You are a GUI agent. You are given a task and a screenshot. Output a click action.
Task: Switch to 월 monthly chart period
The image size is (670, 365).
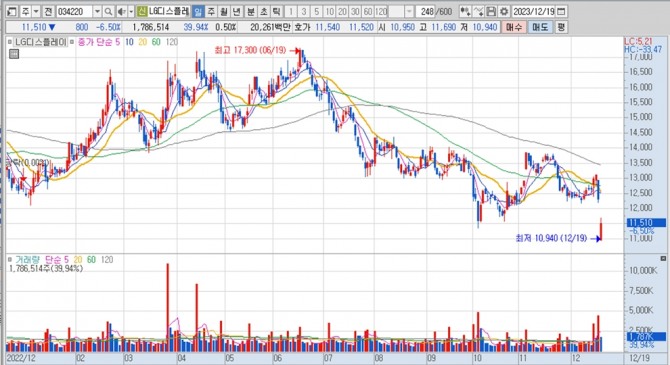[x=223, y=12]
